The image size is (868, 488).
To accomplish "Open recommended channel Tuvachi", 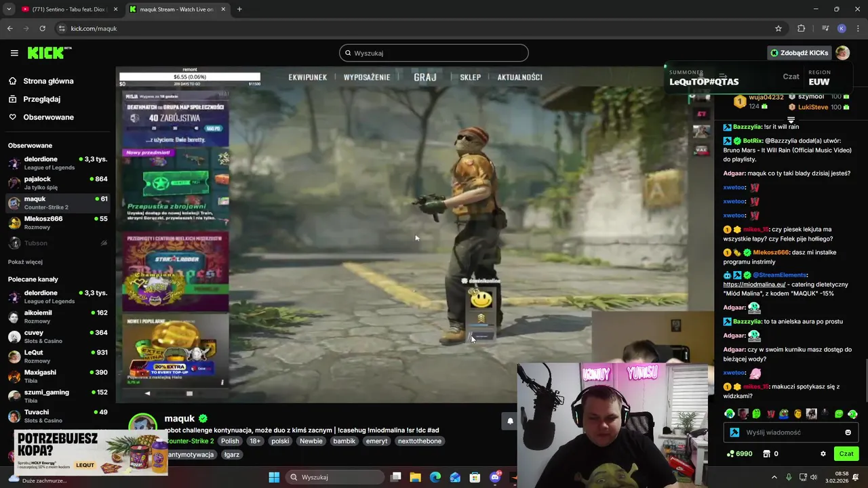I will (x=58, y=416).
